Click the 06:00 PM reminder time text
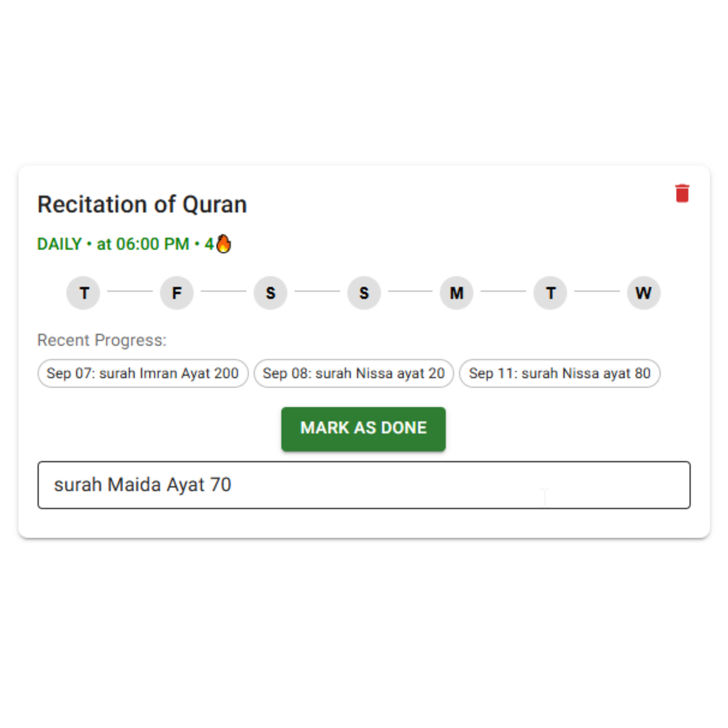 tap(152, 244)
